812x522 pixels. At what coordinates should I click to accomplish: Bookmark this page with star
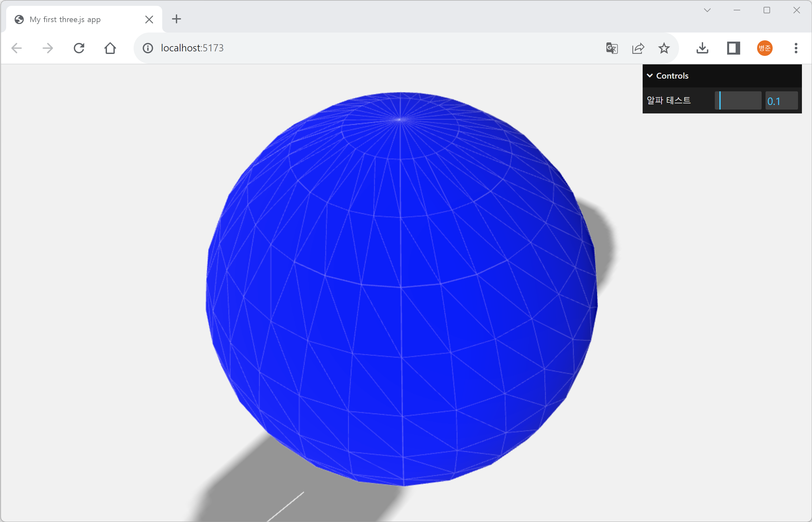coord(664,48)
